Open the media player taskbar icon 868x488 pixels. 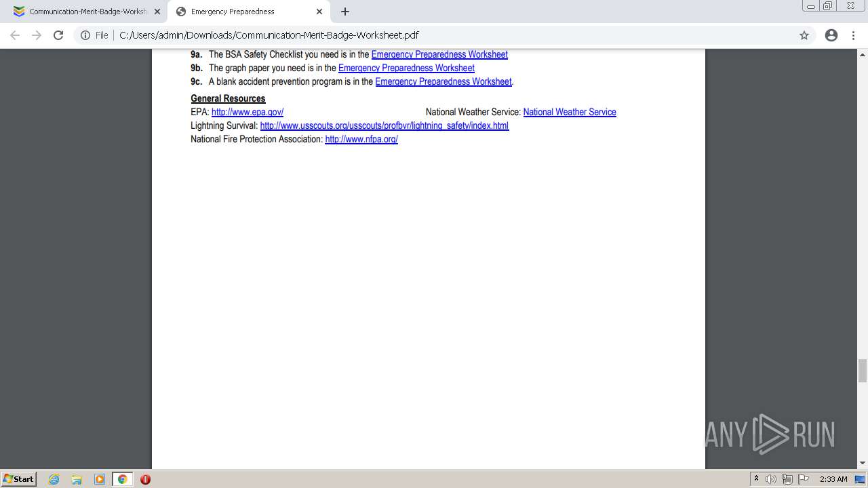[100, 479]
